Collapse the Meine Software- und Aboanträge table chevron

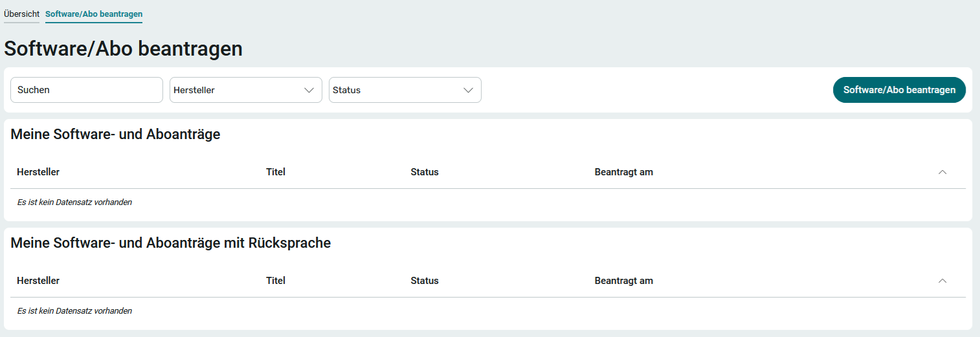[942, 172]
